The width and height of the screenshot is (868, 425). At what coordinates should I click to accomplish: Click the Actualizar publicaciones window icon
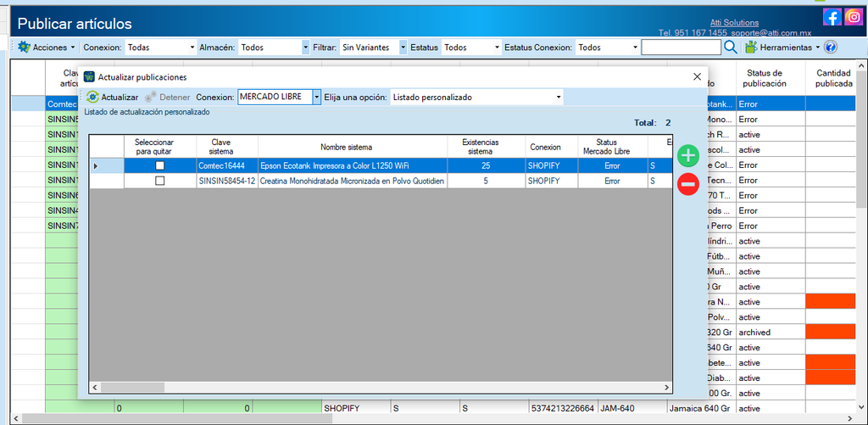click(x=88, y=77)
